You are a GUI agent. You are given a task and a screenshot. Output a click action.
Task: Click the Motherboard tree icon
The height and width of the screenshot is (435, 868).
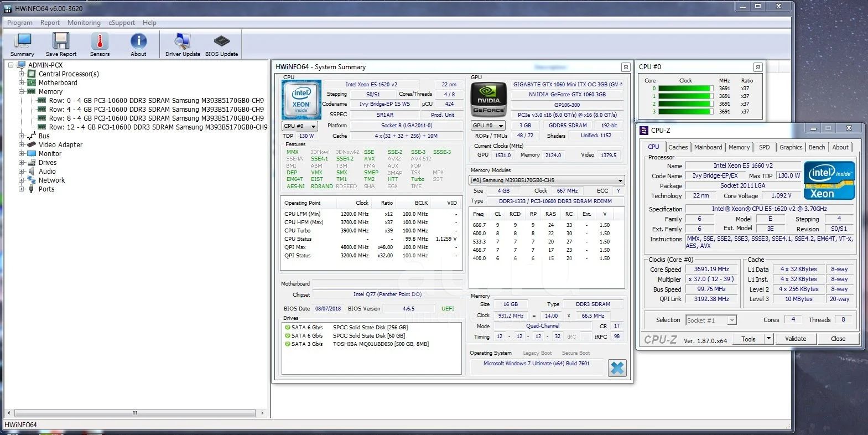pyautogui.click(x=32, y=82)
